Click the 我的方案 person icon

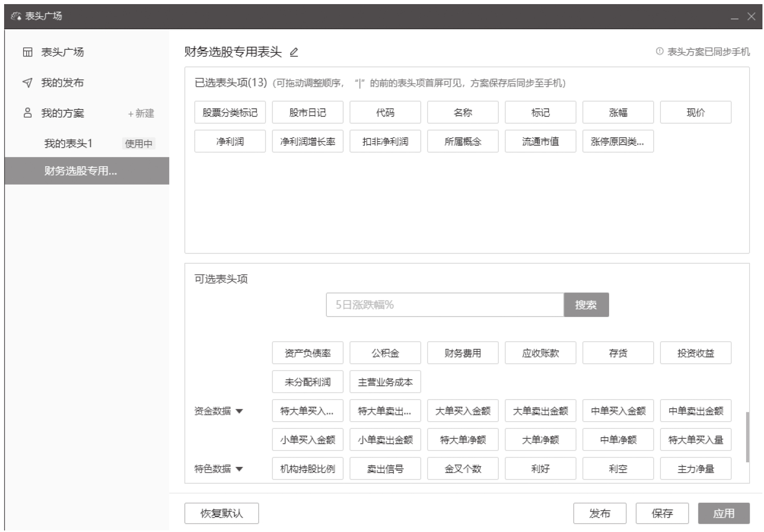(x=28, y=113)
